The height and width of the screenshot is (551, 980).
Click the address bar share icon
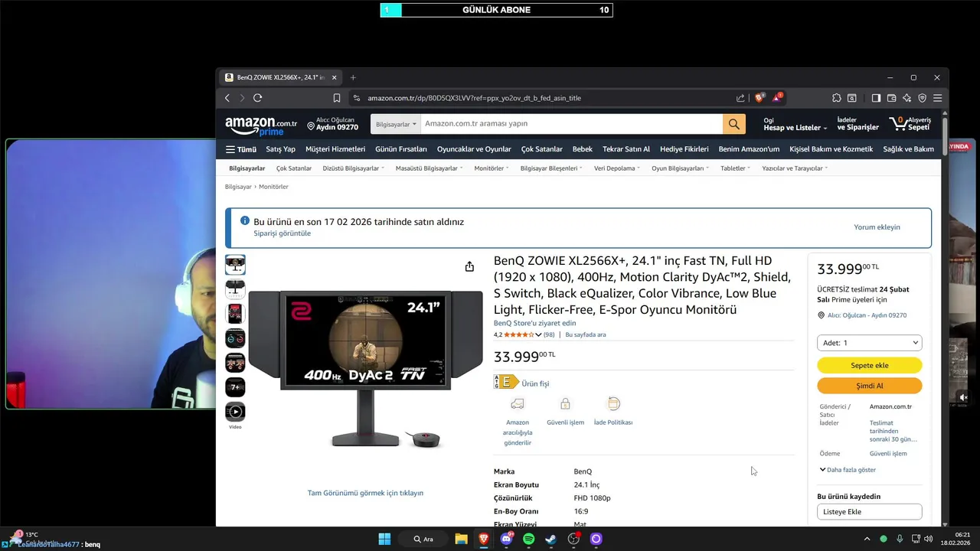[x=740, y=98]
